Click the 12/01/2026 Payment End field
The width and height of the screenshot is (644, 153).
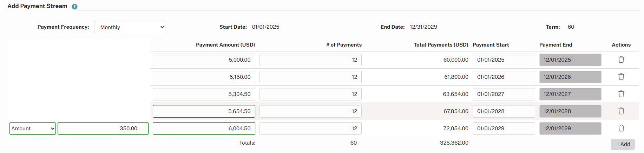click(x=570, y=77)
